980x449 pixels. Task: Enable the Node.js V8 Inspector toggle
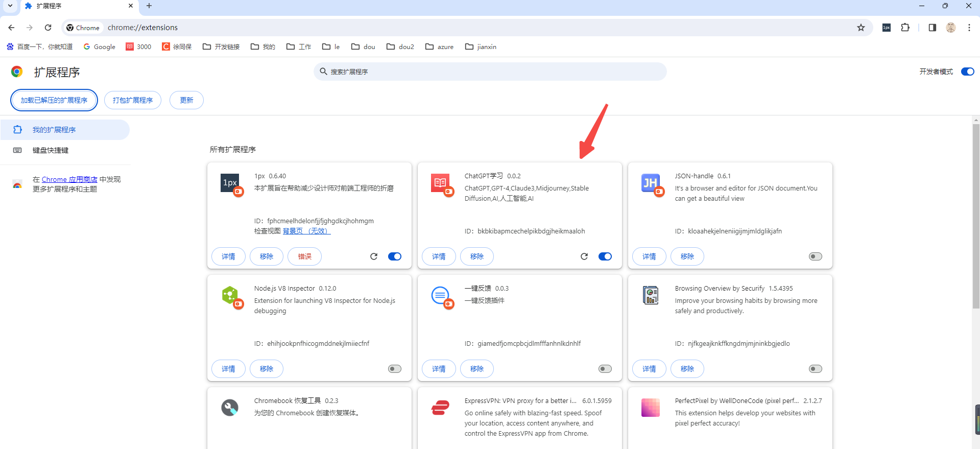point(395,369)
